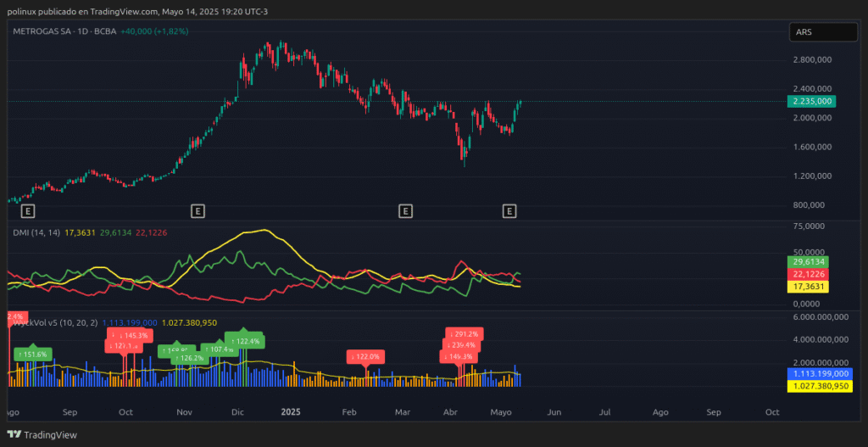Viewport: 868px width, 447px height.
Task: Click the Feb label on time axis
Action: 348,412
